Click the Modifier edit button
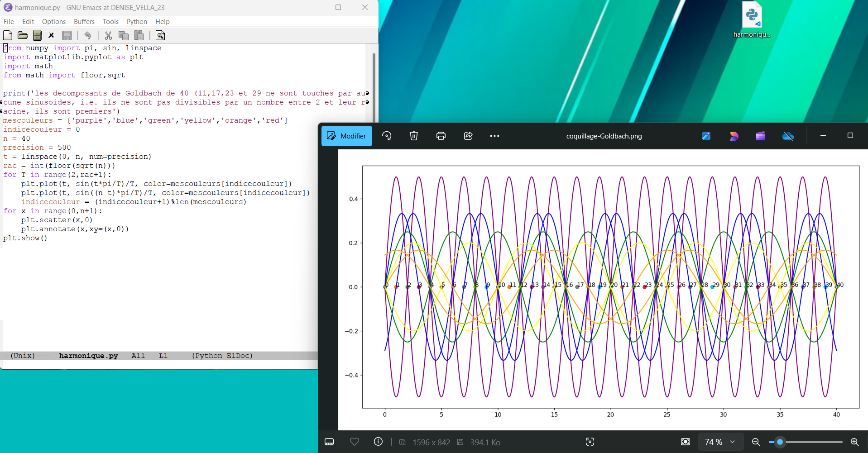 [347, 136]
